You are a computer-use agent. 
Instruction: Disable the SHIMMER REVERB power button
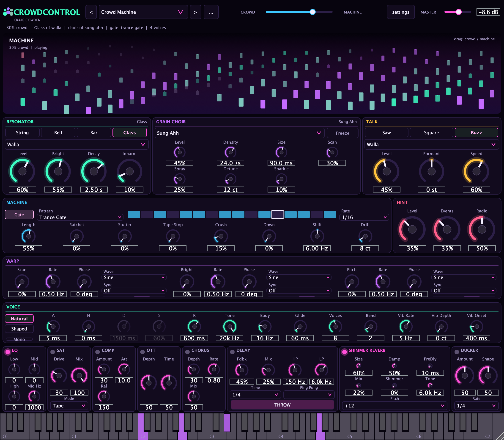pyautogui.click(x=344, y=352)
